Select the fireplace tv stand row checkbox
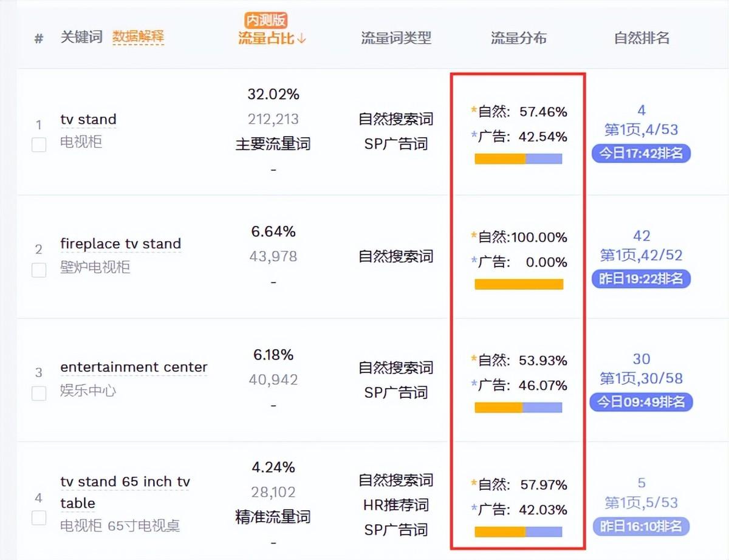 tap(39, 270)
